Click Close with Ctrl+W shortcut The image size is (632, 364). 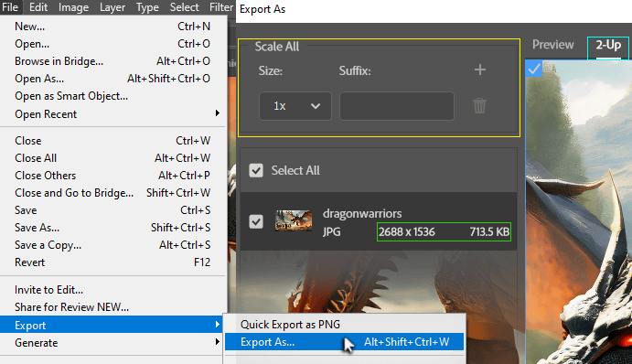pos(112,141)
